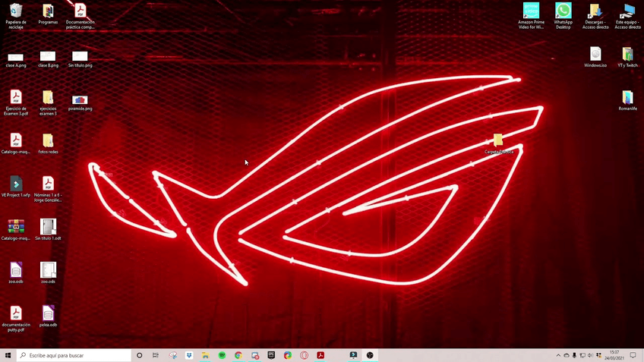Open Documentación práctica PDF on desktop

point(80,16)
